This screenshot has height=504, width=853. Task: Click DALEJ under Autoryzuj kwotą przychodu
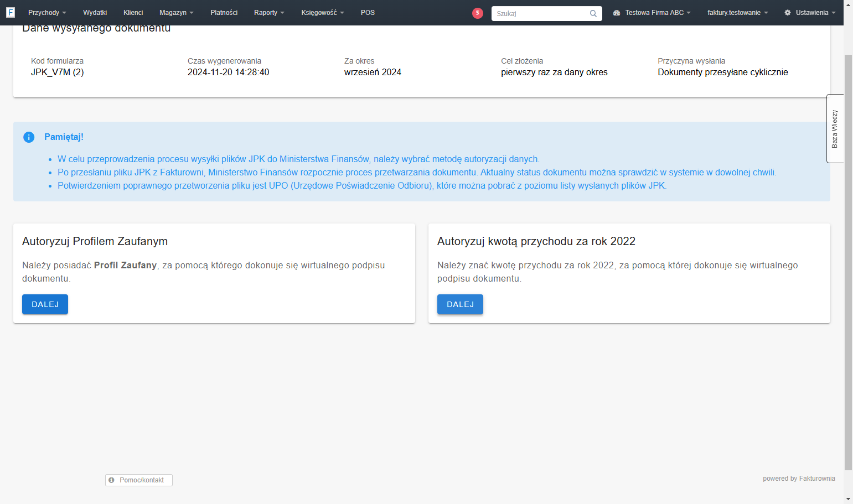(x=460, y=304)
